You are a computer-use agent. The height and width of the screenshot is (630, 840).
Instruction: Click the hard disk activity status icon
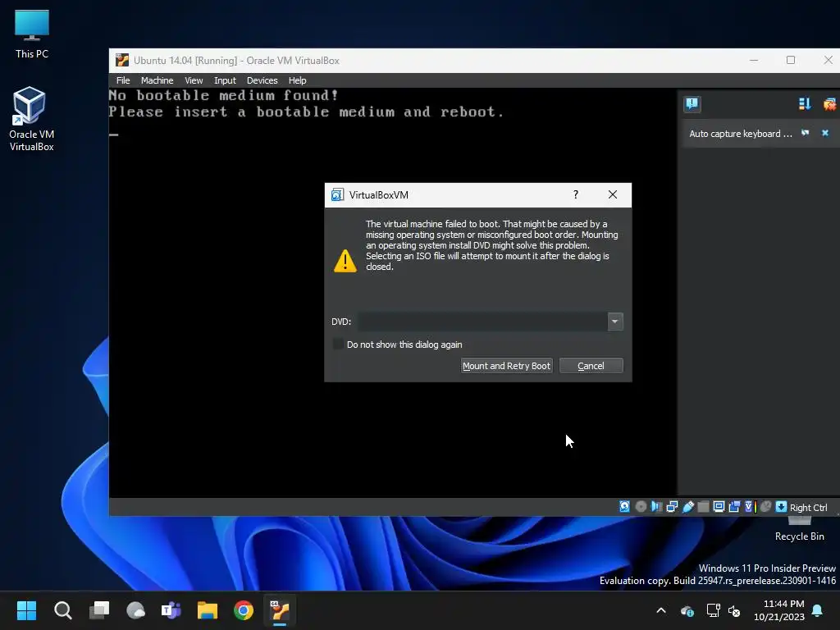coord(624,507)
